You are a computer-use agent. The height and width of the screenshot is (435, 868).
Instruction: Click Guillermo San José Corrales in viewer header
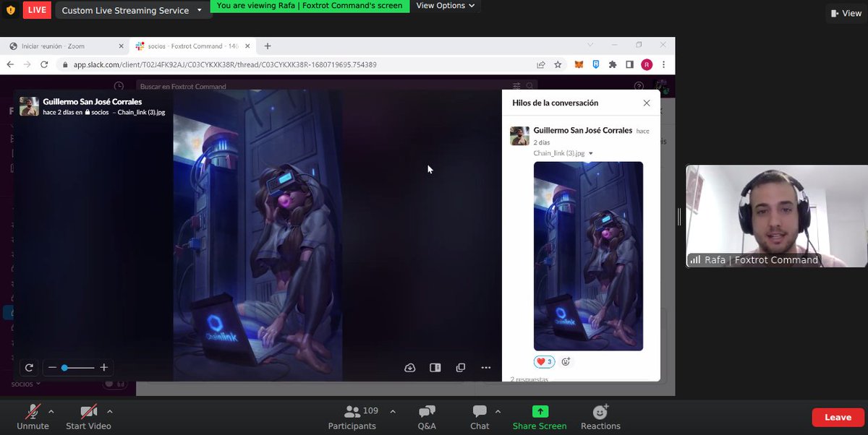point(93,102)
